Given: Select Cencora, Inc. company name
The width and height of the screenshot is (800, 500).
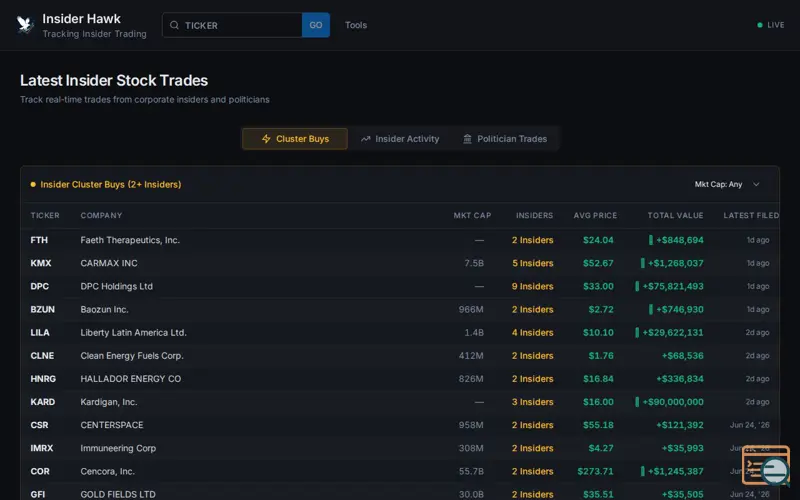Looking at the screenshot, I should (107, 471).
